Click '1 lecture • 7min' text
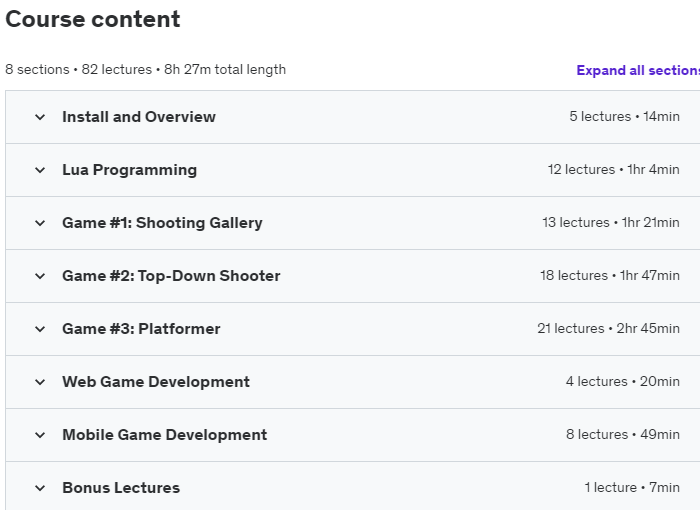Image resolution: width=700 pixels, height=510 pixels. [x=633, y=488]
